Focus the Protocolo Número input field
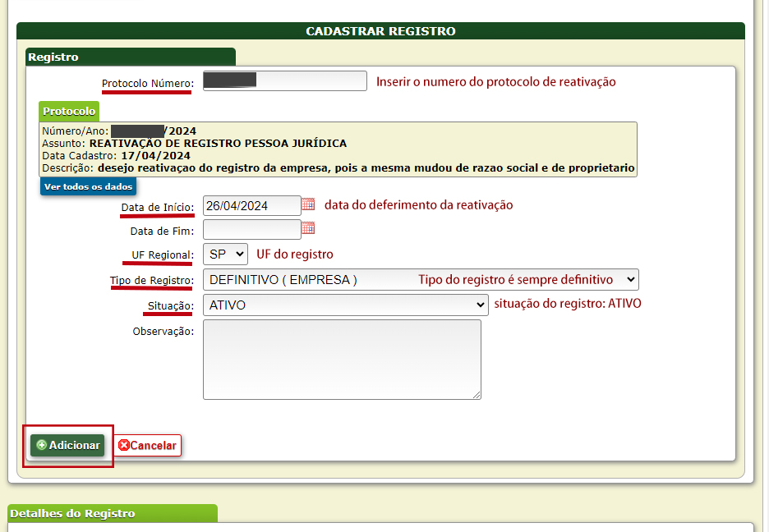 click(284, 80)
